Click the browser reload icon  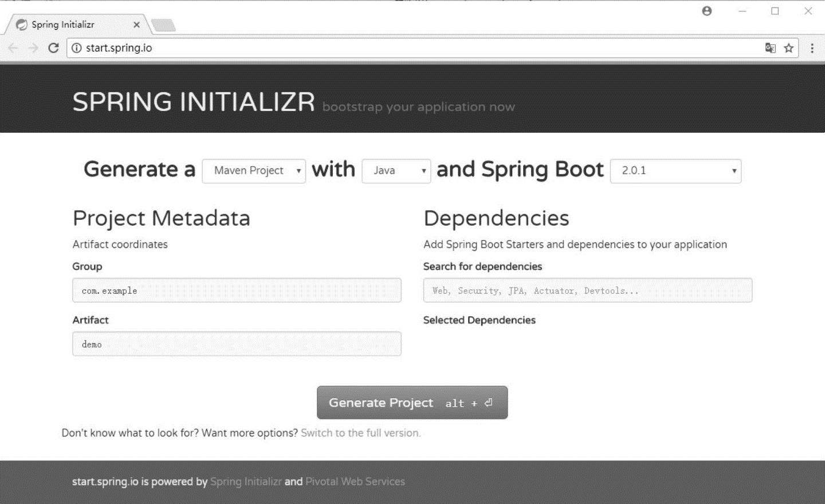pos(53,48)
